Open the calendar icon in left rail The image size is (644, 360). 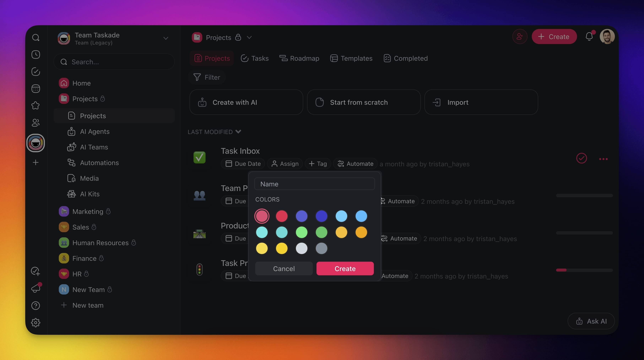[36, 89]
